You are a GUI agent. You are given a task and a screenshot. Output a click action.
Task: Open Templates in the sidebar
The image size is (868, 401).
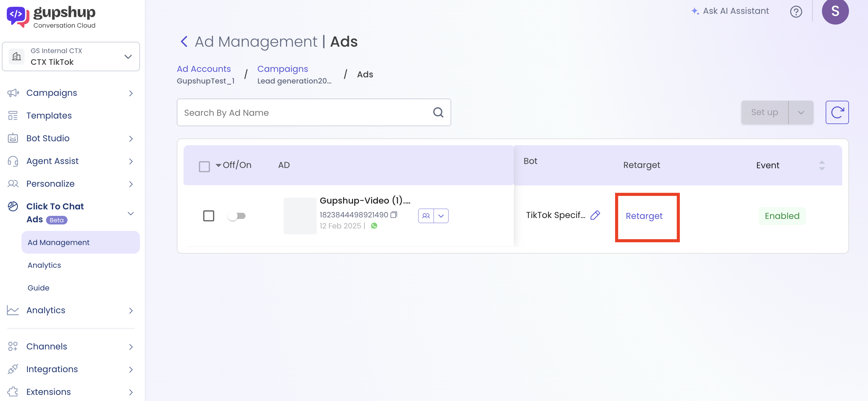tap(49, 115)
